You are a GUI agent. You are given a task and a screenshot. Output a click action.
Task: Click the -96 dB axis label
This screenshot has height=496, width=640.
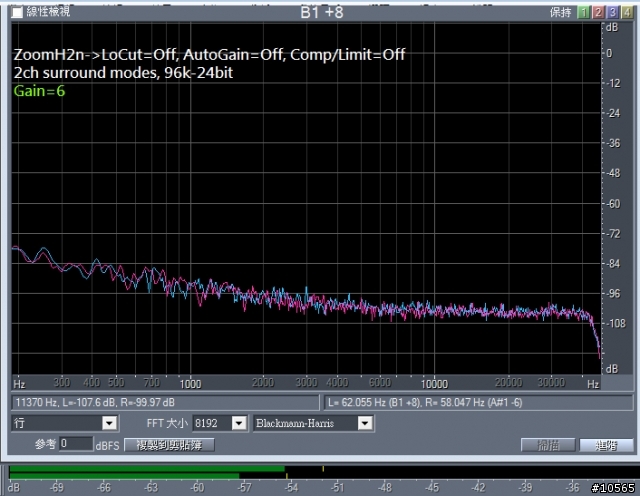pos(612,294)
